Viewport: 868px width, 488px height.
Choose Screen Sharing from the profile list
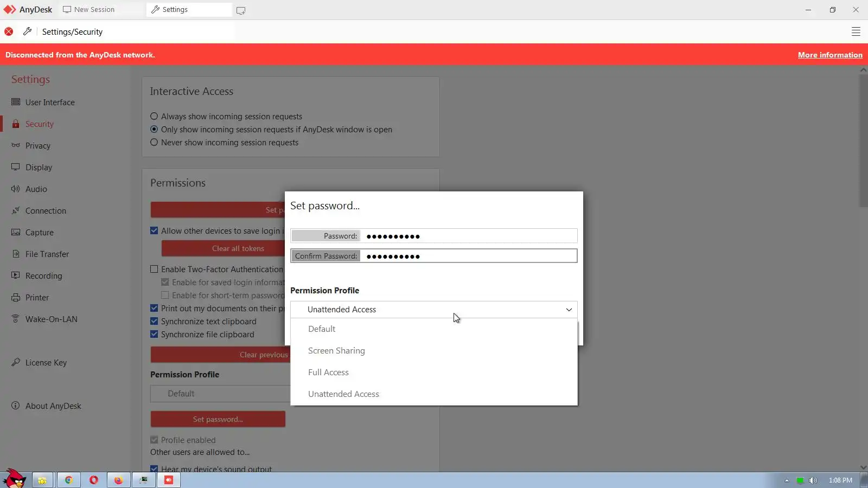coord(434,351)
